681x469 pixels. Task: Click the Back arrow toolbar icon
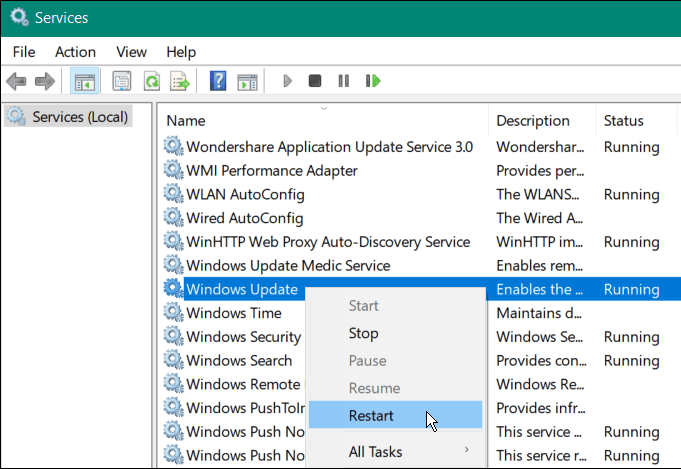coord(17,81)
